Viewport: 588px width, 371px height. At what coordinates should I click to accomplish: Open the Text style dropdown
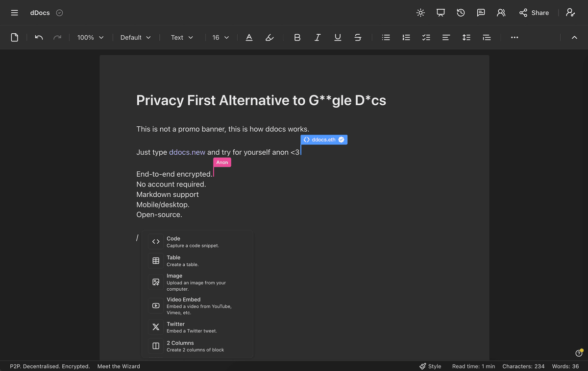(x=182, y=37)
